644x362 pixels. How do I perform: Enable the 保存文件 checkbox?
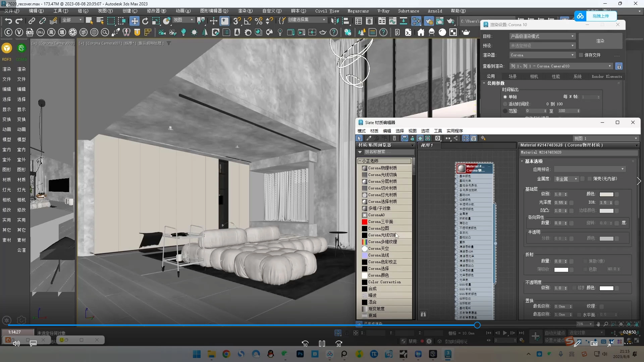coord(581,55)
